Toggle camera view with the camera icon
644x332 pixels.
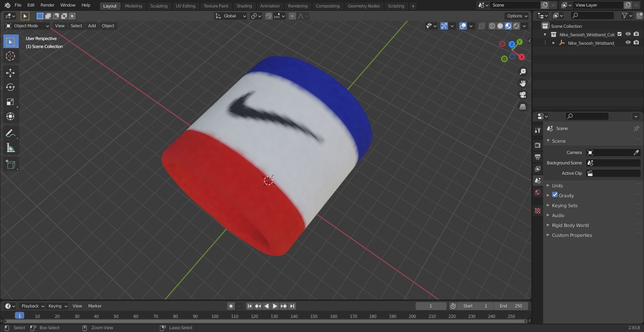[522, 95]
